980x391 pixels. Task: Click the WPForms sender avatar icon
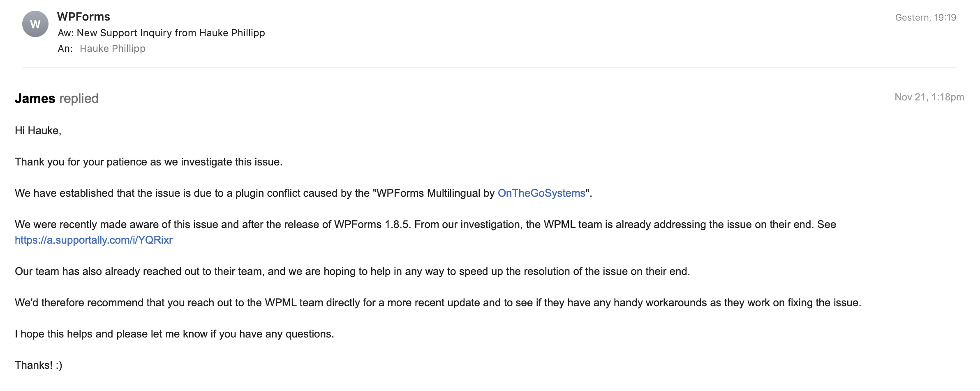(35, 24)
